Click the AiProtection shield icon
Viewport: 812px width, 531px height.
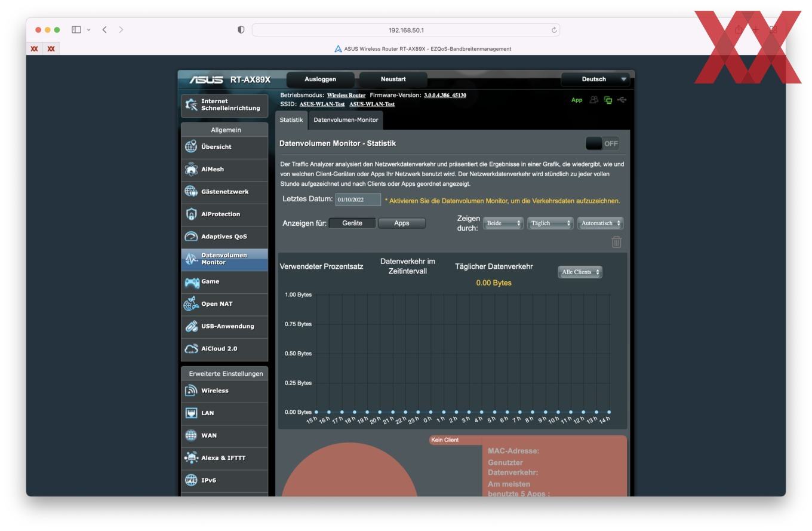[x=191, y=214]
